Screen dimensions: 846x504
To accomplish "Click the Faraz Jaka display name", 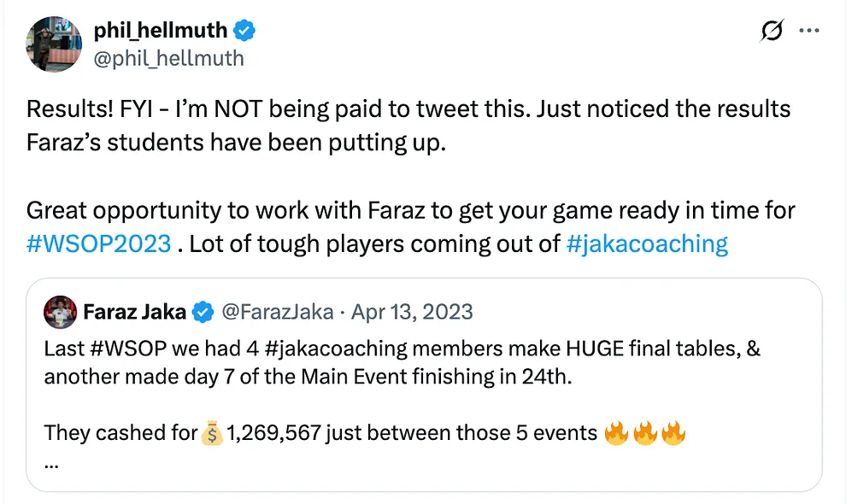I will (136, 312).
